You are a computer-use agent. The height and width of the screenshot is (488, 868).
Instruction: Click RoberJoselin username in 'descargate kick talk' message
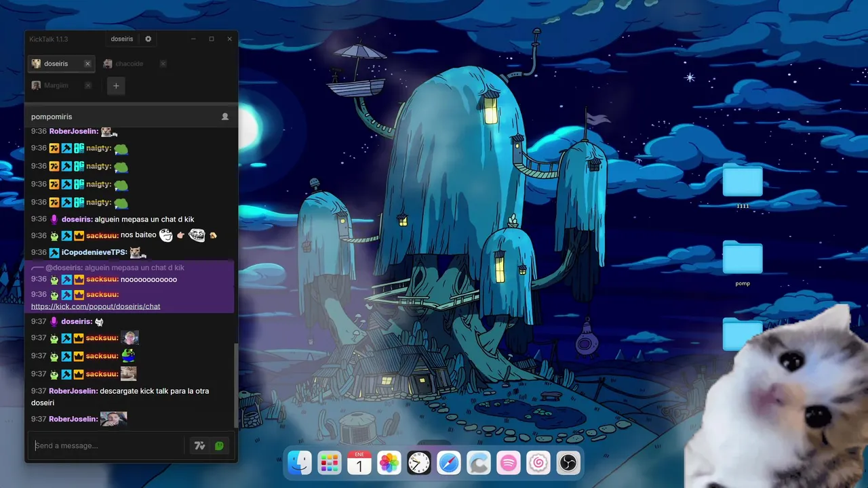73,391
